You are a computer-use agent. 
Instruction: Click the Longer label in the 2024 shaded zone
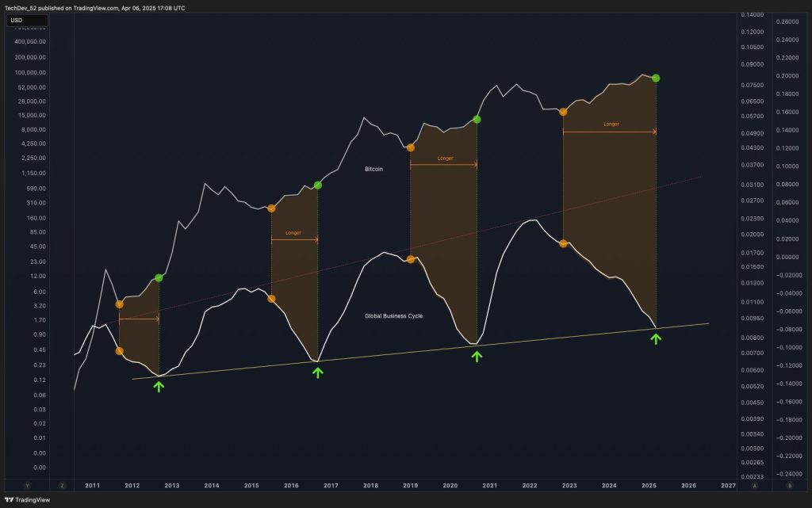[x=611, y=124]
